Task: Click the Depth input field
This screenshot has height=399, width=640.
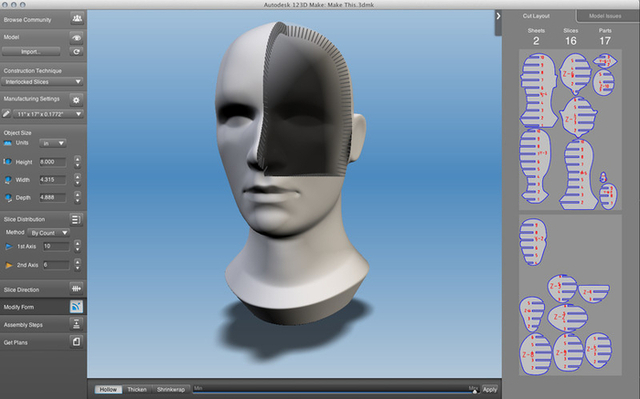Action: coord(53,197)
